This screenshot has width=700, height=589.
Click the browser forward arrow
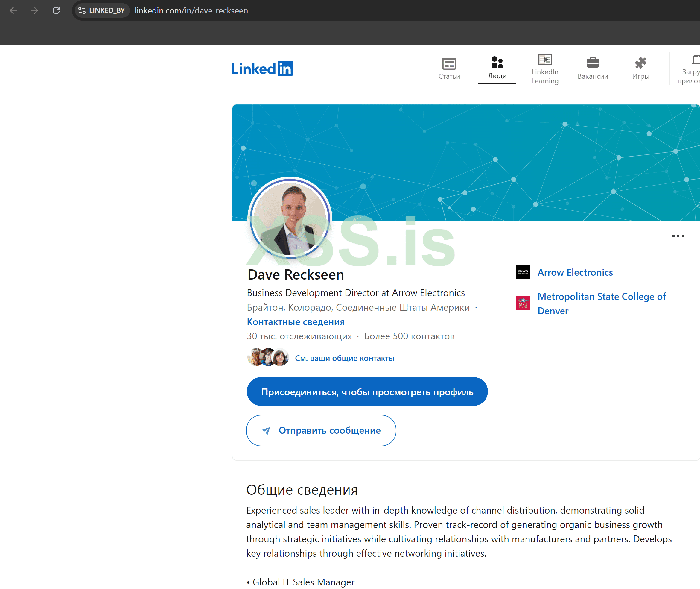point(35,11)
